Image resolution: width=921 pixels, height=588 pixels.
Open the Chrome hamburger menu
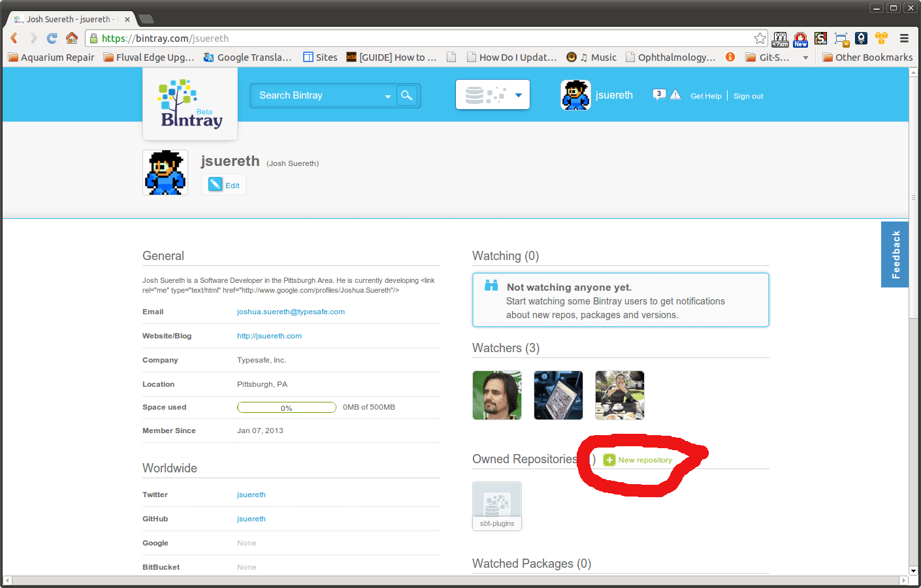tap(904, 39)
